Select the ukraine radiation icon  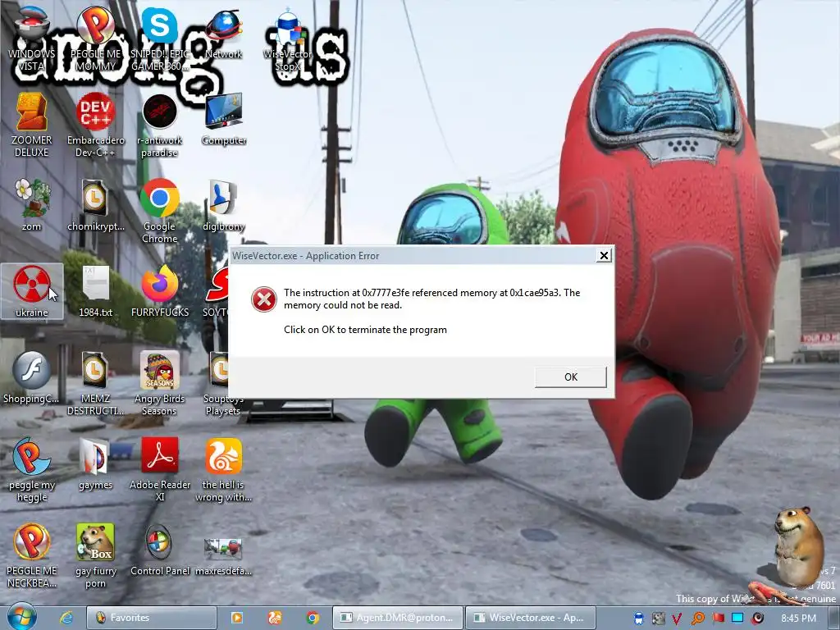pyautogui.click(x=32, y=291)
